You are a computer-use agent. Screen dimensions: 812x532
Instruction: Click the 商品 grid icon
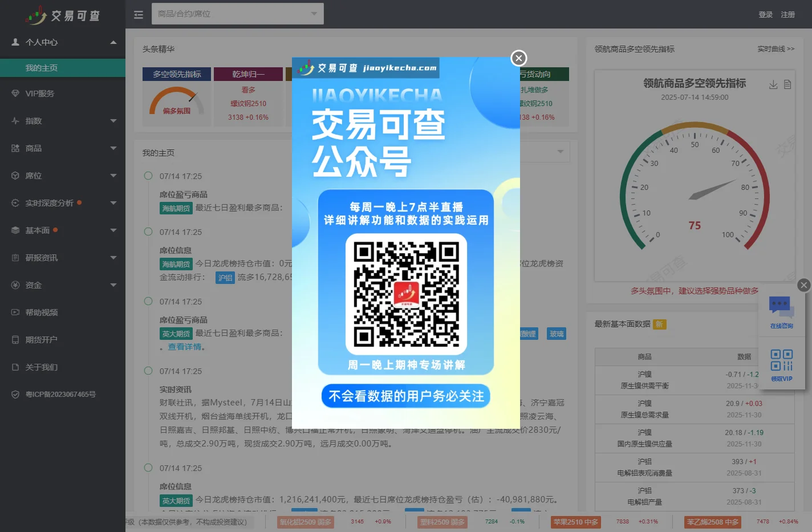[15, 148]
